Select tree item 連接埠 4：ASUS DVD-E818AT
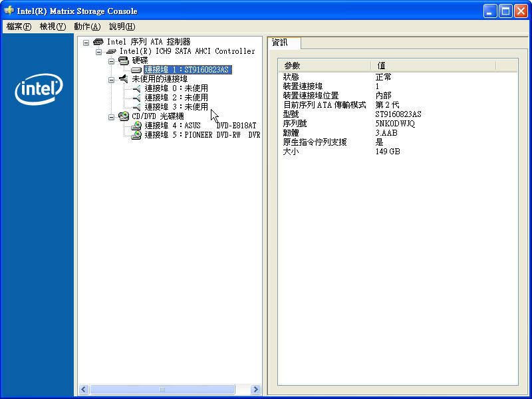The image size is (532, 399). click(x=201, y=126)
